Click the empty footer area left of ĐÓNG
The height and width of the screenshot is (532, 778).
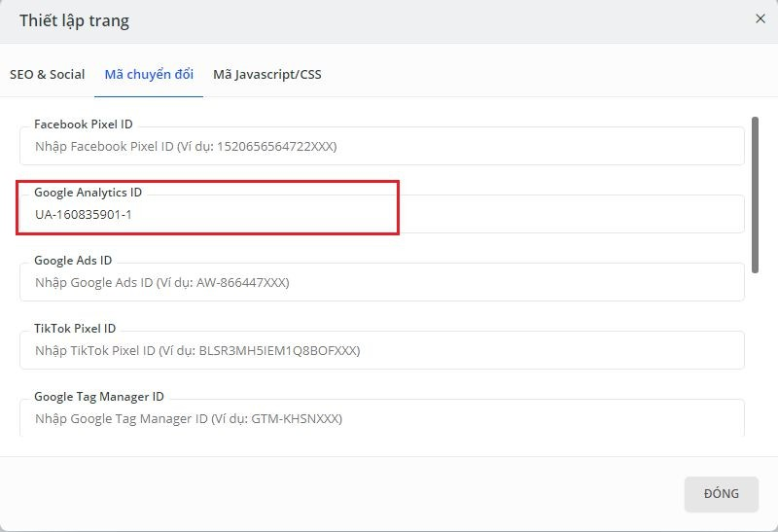pyautogui.click(x=340, y=493)
